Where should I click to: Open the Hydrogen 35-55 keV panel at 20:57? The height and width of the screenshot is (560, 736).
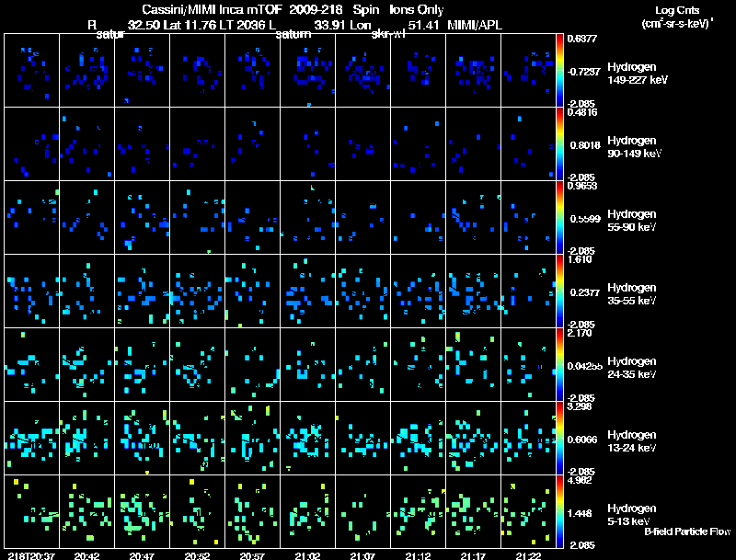252,291
